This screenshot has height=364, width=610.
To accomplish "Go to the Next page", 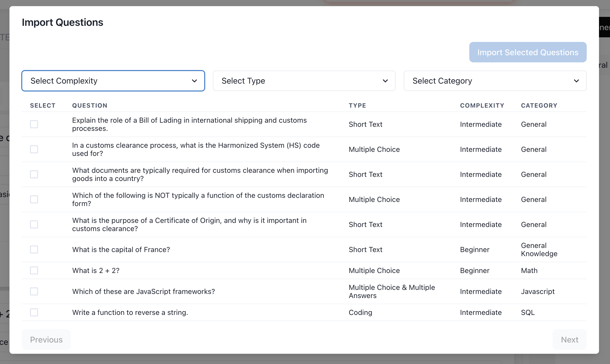I will coord(569,339).
